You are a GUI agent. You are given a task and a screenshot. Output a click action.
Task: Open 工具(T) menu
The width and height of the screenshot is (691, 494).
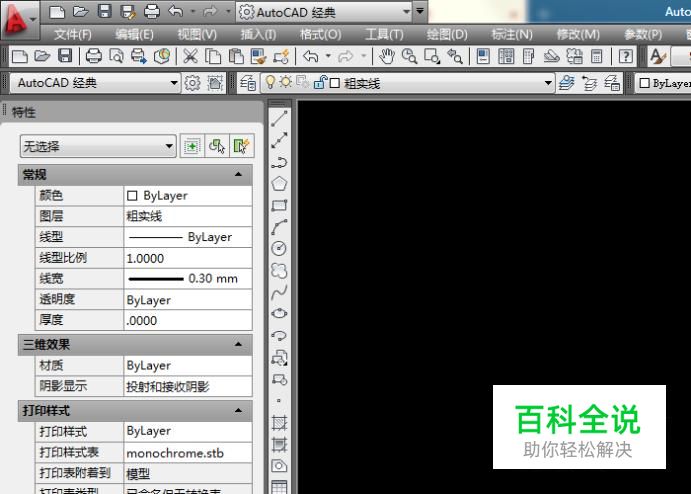click(384, 34)
